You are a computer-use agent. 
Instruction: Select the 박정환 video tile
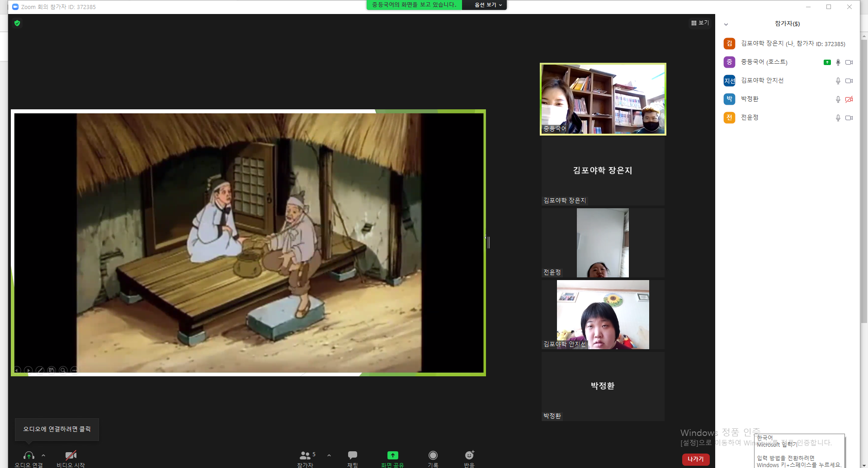click(603, 387)
